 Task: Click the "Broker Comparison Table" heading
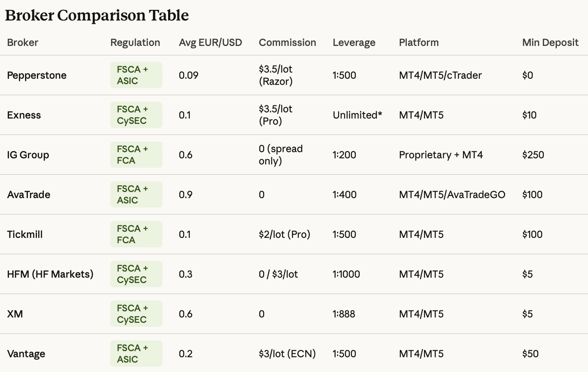97,16
